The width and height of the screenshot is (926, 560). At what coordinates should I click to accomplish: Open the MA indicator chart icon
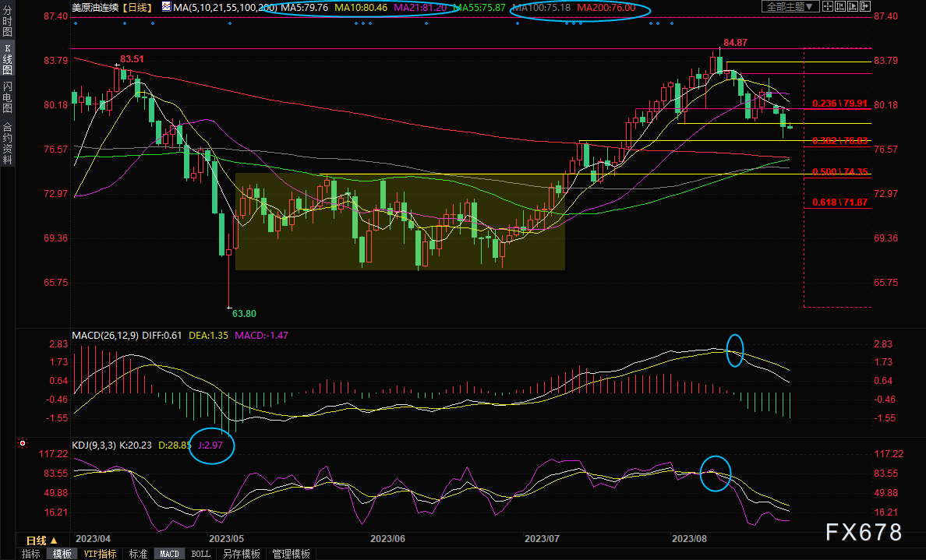click(166, 7)
